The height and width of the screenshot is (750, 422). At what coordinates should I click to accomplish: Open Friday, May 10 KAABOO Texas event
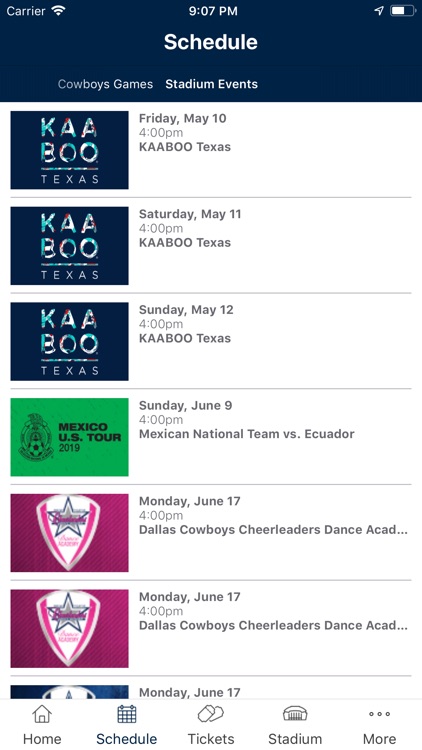(211, 150)
